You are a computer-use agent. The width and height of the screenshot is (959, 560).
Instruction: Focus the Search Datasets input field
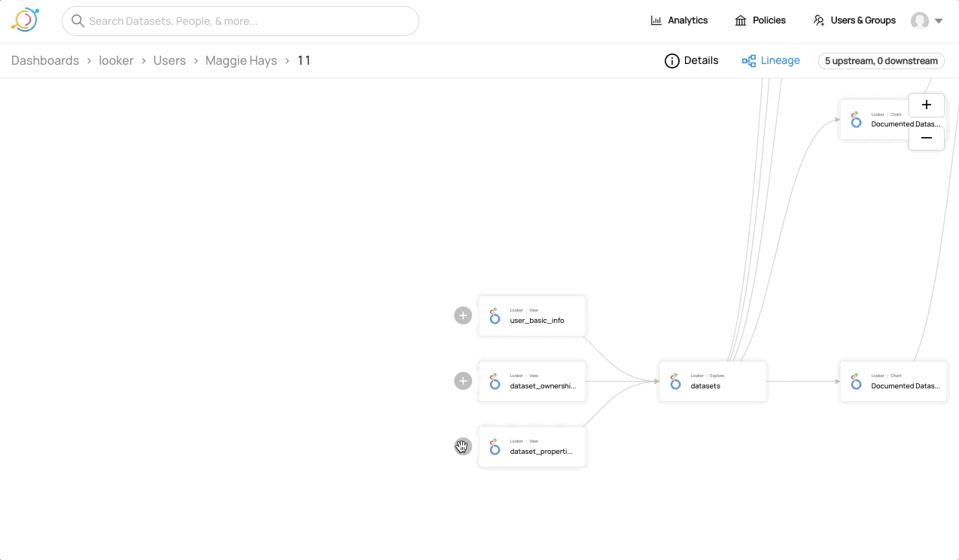click(248, 21)
